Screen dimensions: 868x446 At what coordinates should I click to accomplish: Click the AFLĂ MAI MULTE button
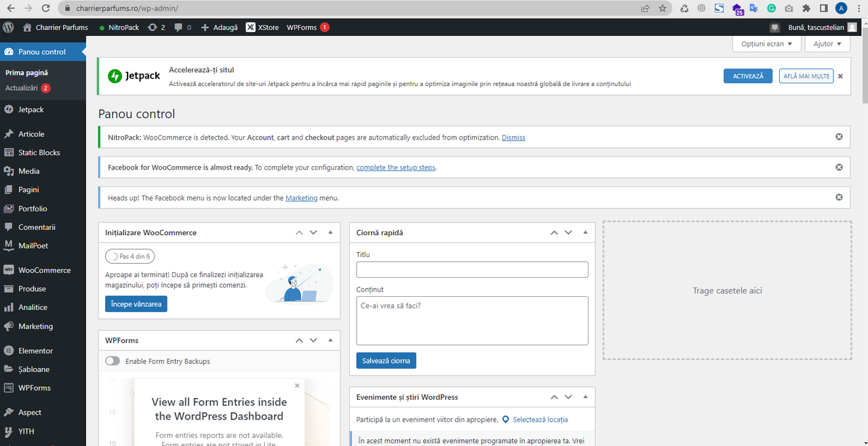806,76
